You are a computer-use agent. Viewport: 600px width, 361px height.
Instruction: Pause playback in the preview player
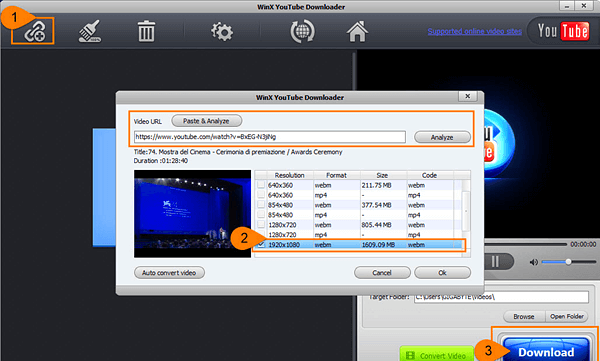(495, 261)
